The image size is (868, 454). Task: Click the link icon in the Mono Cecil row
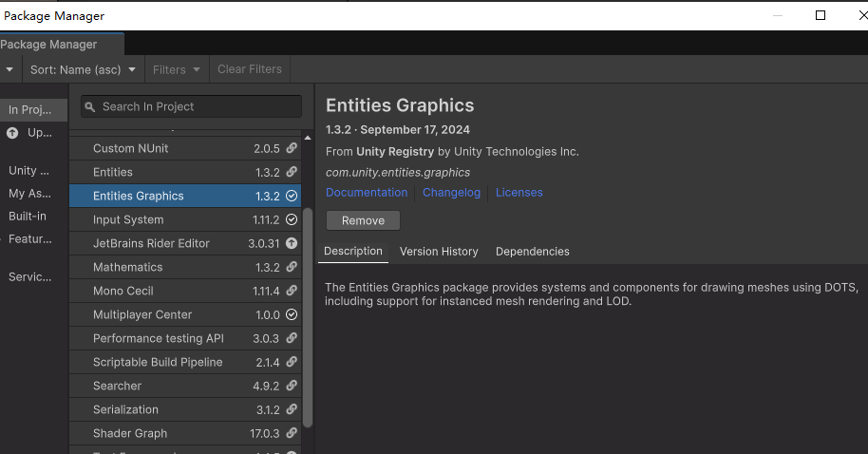292,291
